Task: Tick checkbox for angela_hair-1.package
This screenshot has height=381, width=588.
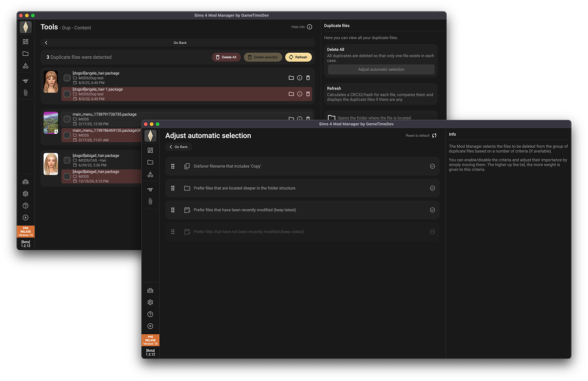Action: (67, 94)
